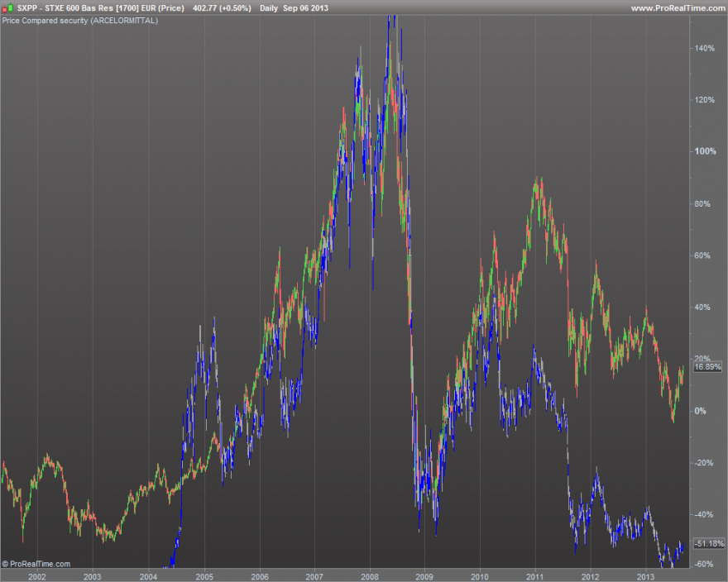This screenshot has height=582, width=728.
Task: Click the 2002 marker on time axis
Action: click(37, 576)
